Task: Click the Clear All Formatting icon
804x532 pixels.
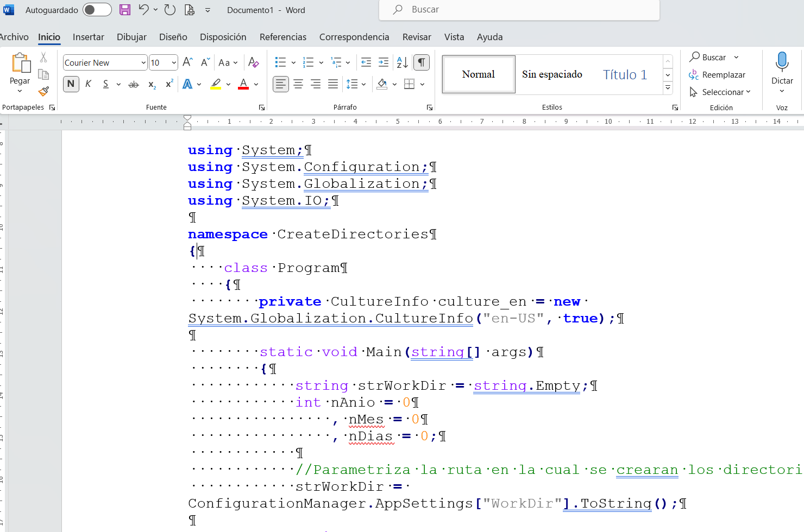Action: (x=253, y=62)
